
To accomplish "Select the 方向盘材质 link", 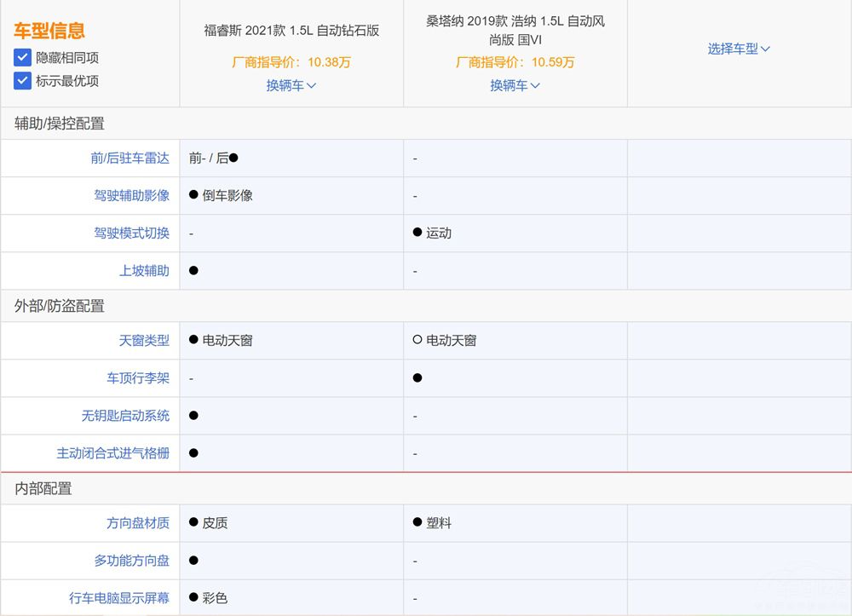I will [x=137, y=522].
